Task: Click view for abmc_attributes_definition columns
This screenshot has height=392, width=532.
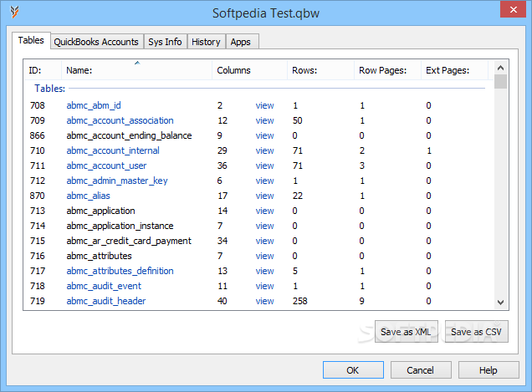Action: [264, 271]
